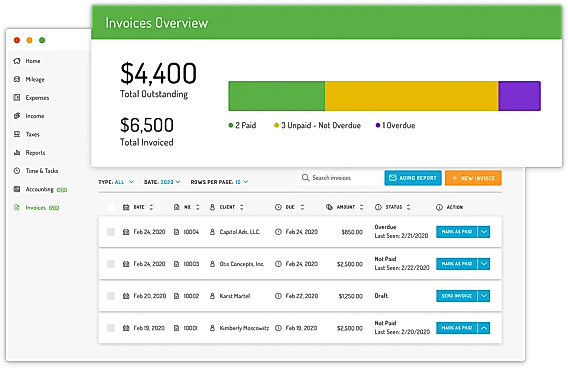Focus the Search invoices field
The height and width of the screenshot is (368, 568).
[339, 178]
